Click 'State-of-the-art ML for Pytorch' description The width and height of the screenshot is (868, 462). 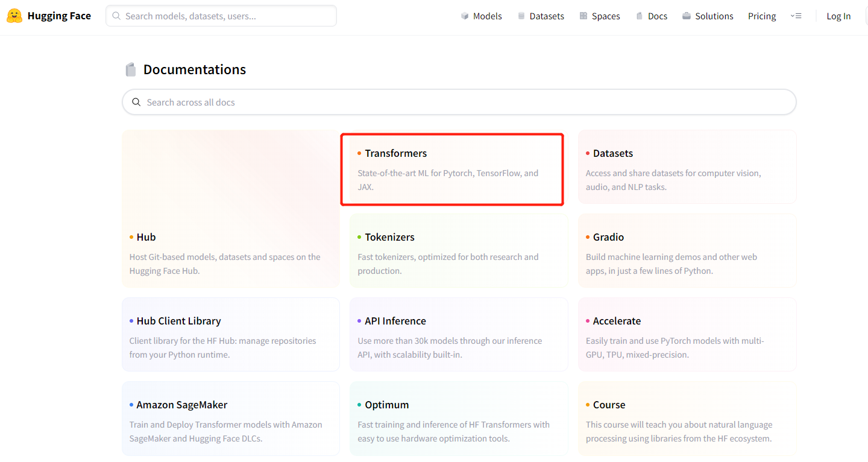pyautogui.click(x=448, y=180)
